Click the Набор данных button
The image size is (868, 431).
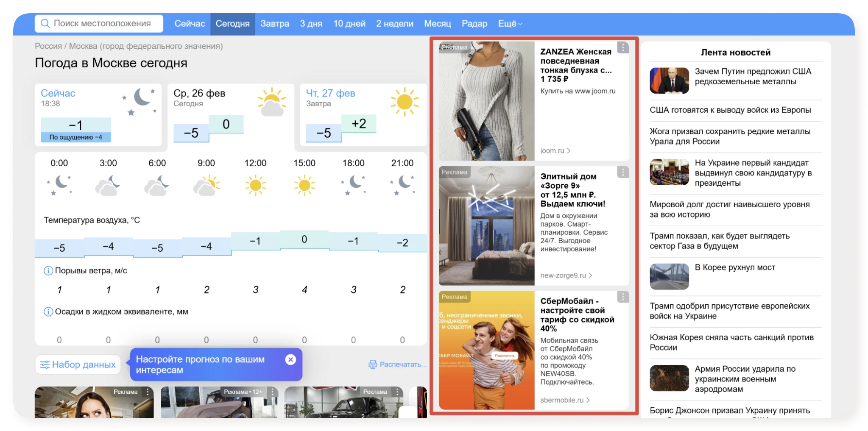tap(78, 364)
